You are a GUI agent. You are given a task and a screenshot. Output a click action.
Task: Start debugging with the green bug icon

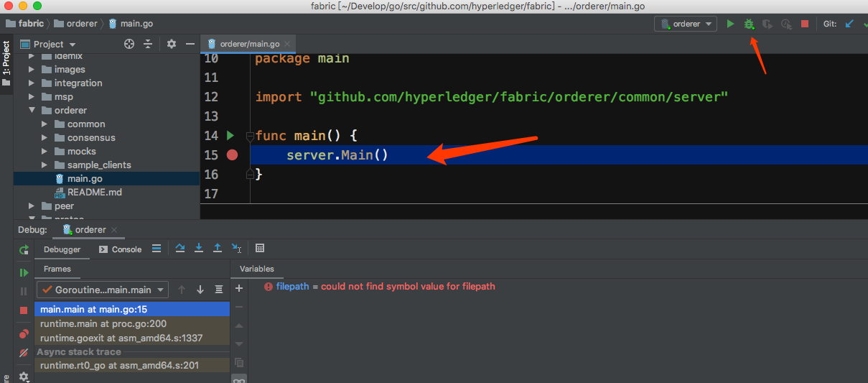[749, 24]
